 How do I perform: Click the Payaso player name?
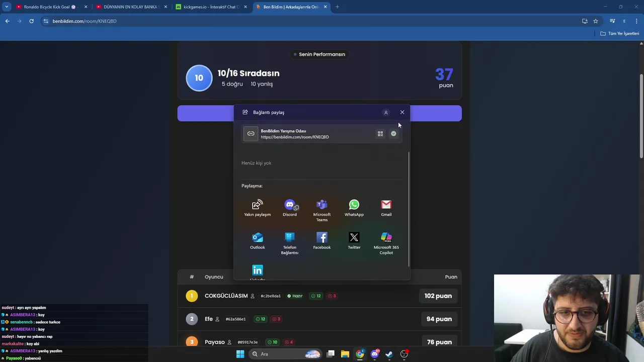point(215,342)
